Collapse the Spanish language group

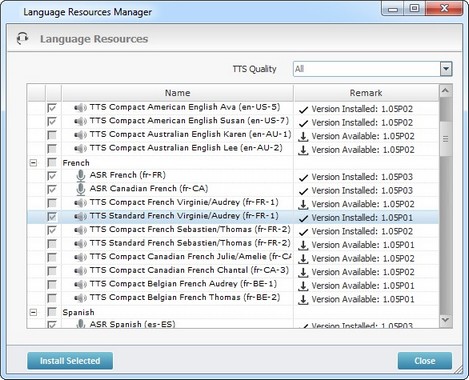point(33,312)
